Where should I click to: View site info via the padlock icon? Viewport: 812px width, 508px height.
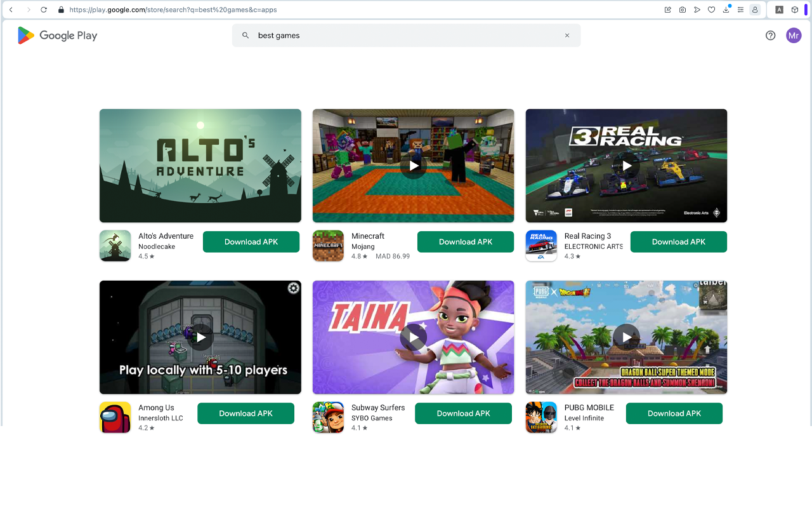pos(61,10)
